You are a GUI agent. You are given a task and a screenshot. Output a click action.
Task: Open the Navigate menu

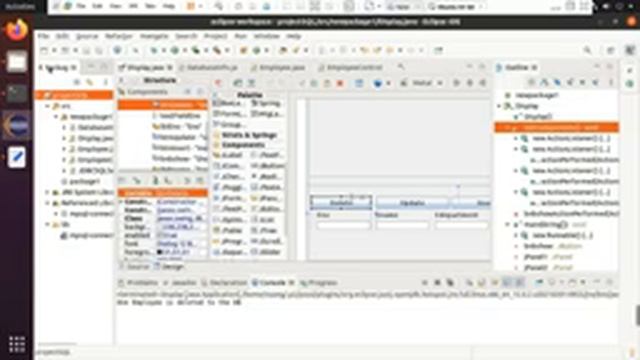tap(154, 36)
